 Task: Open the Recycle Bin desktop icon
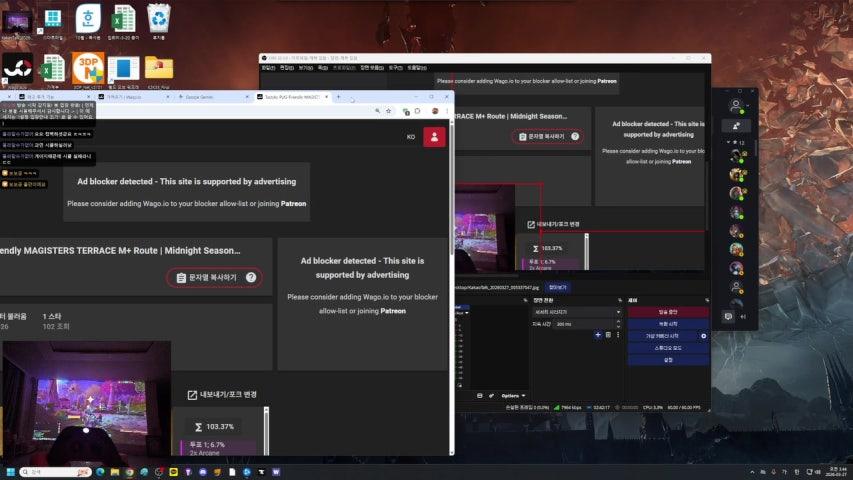point(158,18)
